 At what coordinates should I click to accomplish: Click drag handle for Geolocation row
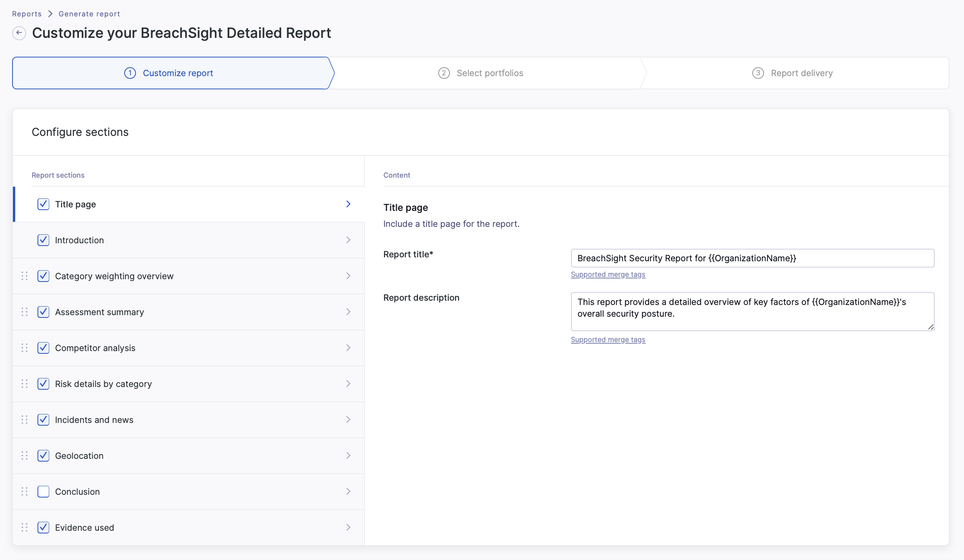tap(25, 456)
